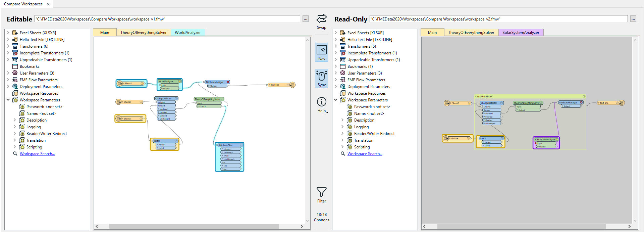Click the Logging parameter icon in Editable tree

click(x=22, y=127)
